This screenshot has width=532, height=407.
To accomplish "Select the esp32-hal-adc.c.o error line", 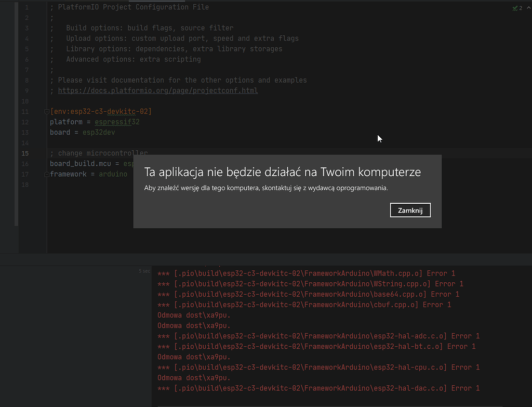I will coord(318,336).
